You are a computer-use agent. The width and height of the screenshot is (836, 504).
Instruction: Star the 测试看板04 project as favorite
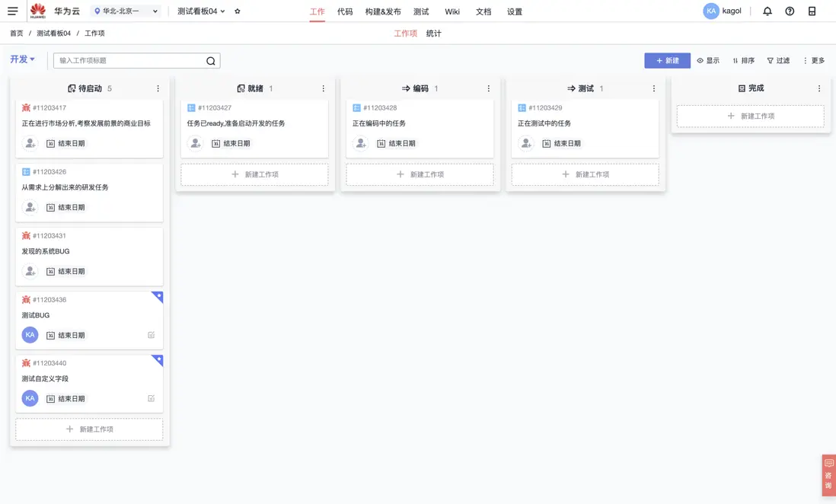[x=238, y=11]
